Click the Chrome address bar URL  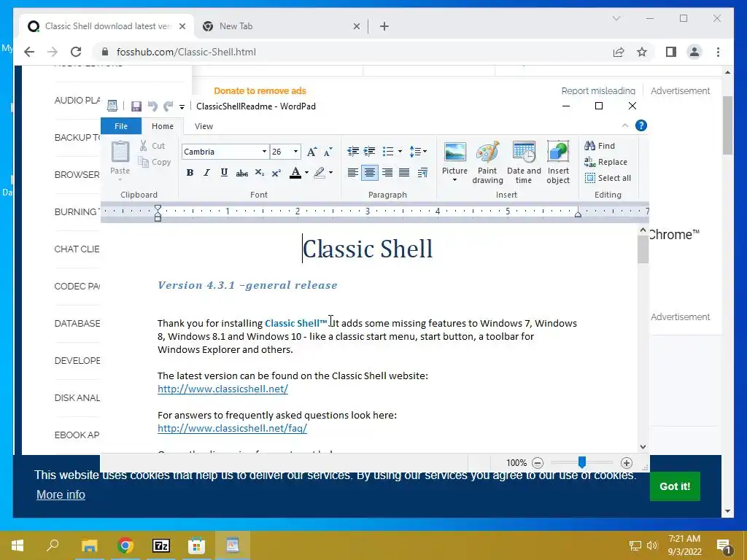coord(186,52)
